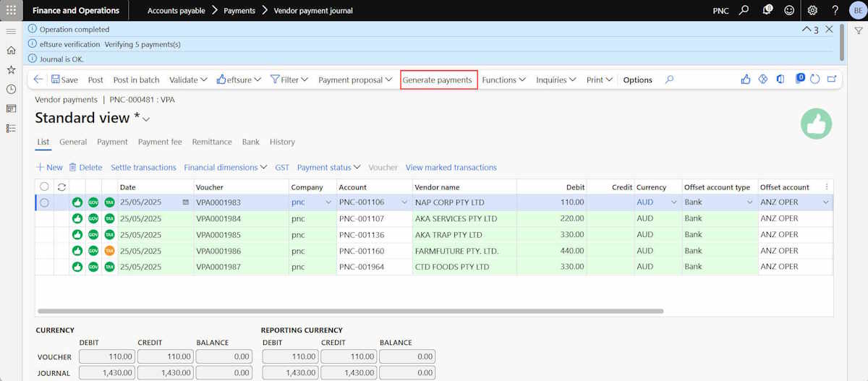This screenshot has height=381, width=868.
Task: Open filter pane funnel at right edge
Action: tap(858, 30)
